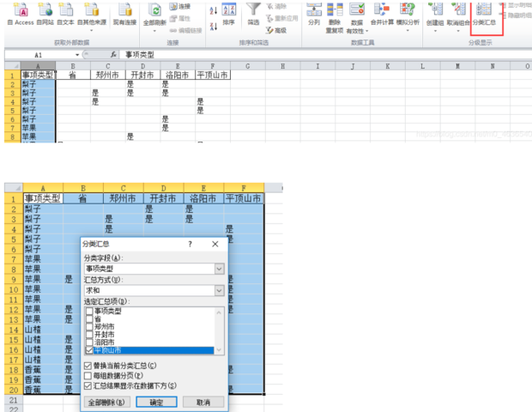Screen dimensions: 532x412
Task: Click the 自网站 (From Web) icon
Action: coord(45,15)
